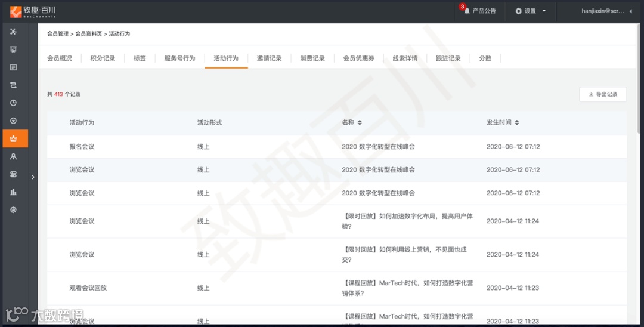Go to 会员管理 breadcrumb
The image size is (644, 327).
[x=57, y=33]
